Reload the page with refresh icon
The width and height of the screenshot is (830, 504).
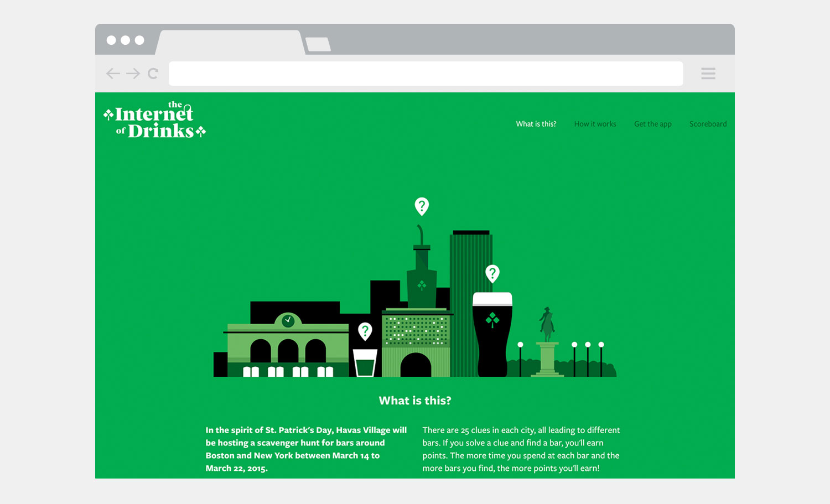point(153,74)
